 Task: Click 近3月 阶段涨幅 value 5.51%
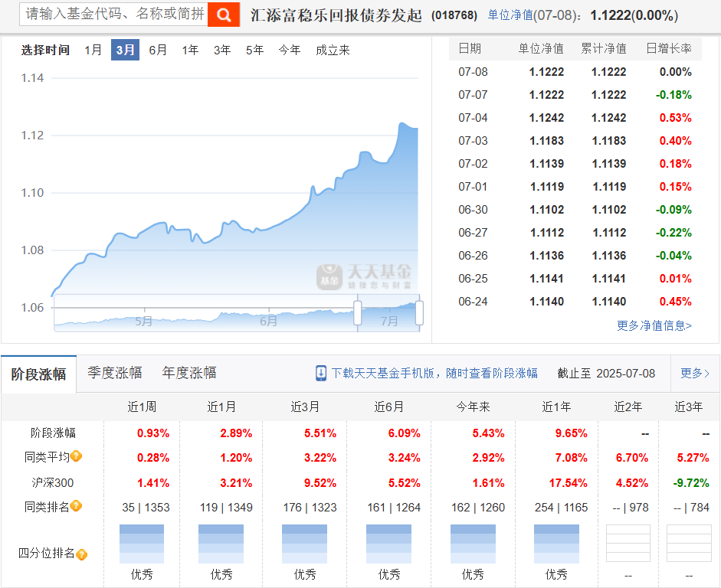coord(320,433)
